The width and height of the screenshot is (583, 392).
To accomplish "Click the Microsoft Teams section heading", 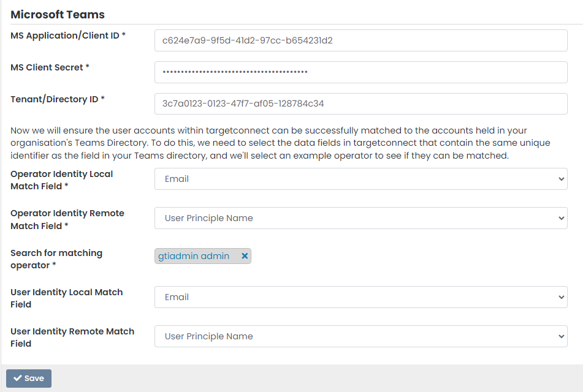I will (x=58, y=15).
